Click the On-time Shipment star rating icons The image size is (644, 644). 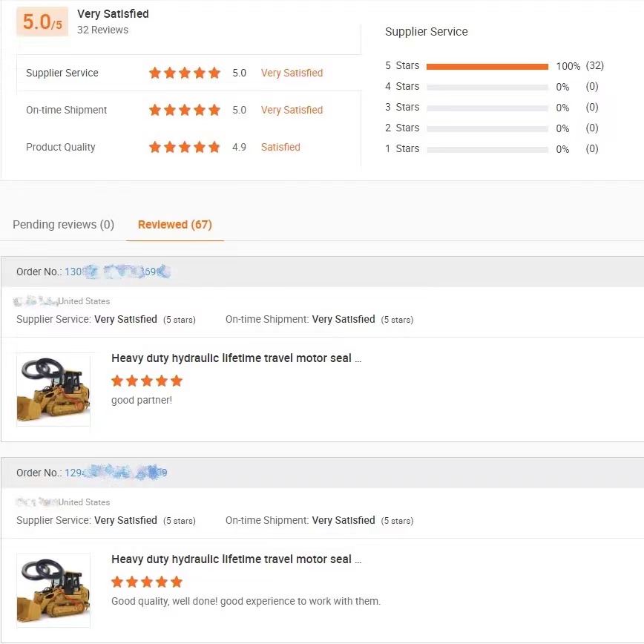(x=185, y=110)
